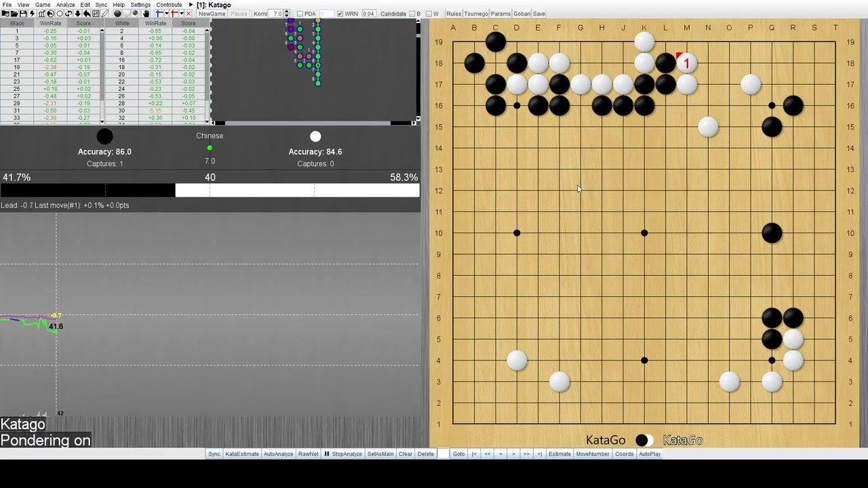
Task: Click the SetAsMain button
Action: (380, 454)
